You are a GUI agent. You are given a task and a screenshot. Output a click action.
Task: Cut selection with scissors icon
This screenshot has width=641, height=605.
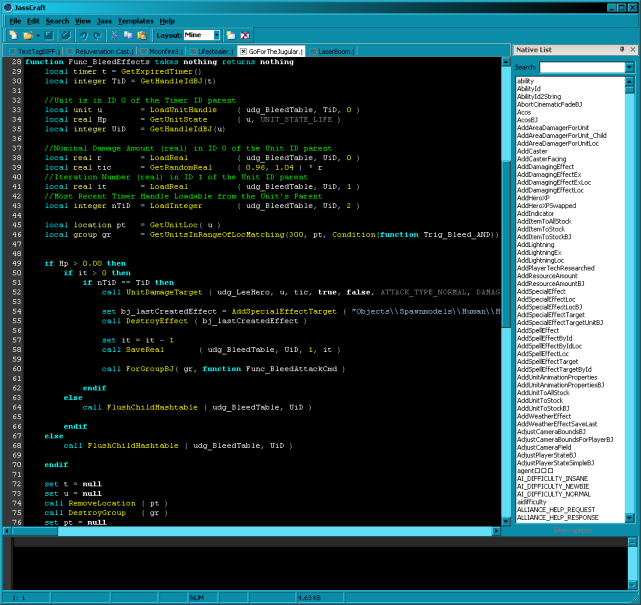tap(114, 36)
